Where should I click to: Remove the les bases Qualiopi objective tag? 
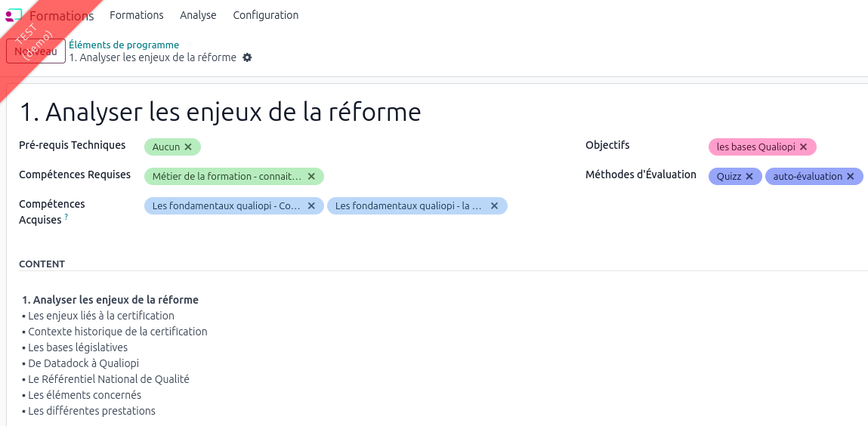[804, 147]
